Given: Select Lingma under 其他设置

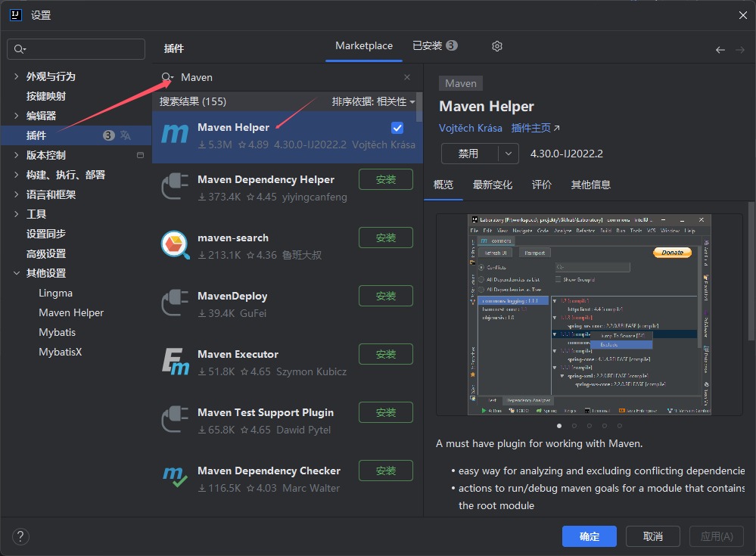Looking at the screenshot, I should click(55, 293).
